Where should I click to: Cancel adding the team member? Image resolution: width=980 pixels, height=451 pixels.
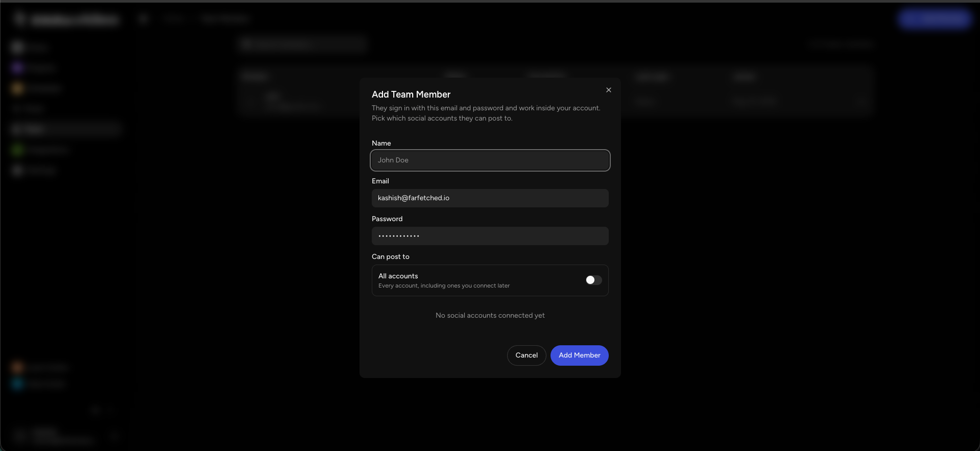click(527, 355)
